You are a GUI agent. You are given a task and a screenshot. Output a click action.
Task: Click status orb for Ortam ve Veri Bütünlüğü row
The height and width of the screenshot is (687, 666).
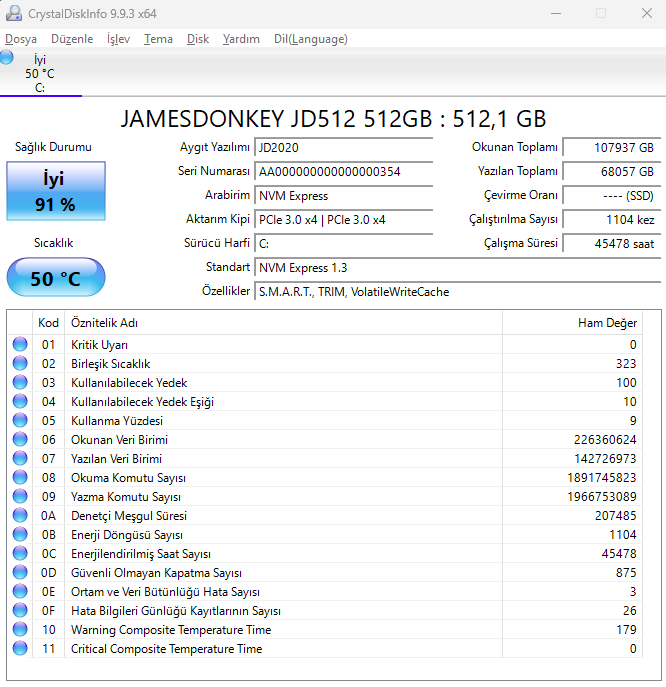pyautogui.click(x=20, y=591)
